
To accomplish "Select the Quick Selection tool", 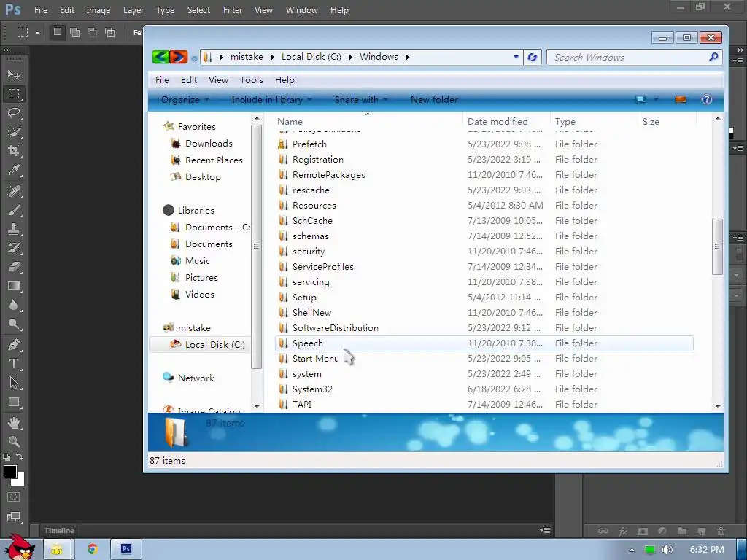I will click(14, 132).
